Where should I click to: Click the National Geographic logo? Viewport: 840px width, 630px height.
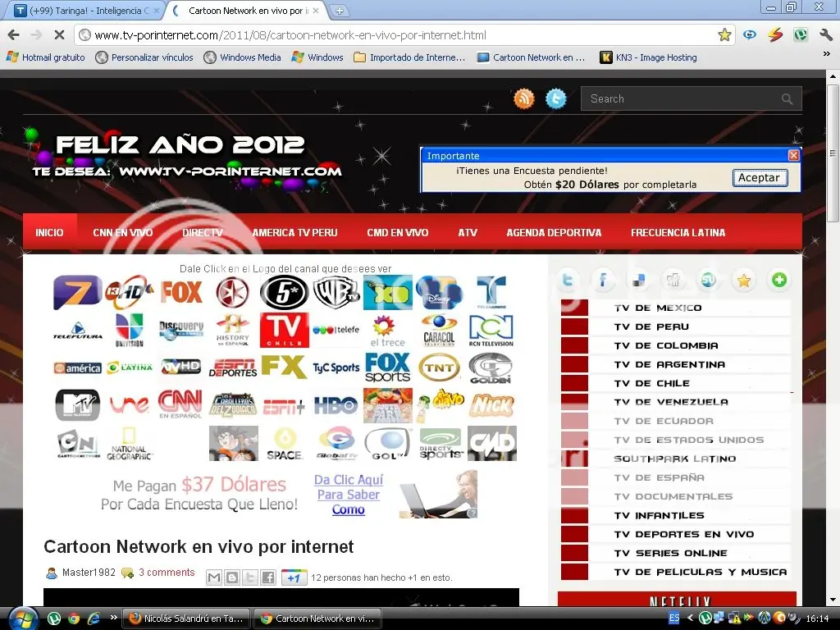click(129, 444)
